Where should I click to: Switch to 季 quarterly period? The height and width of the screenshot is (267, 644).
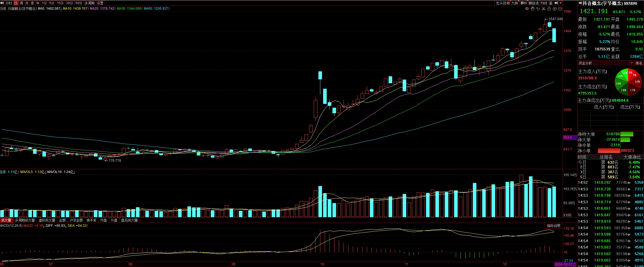(32, 3)
